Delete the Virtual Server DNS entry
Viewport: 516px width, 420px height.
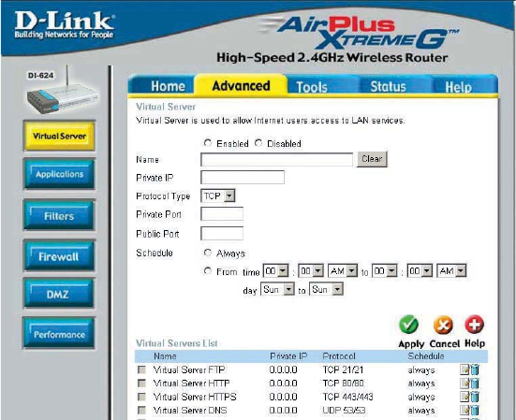point(475,410)
